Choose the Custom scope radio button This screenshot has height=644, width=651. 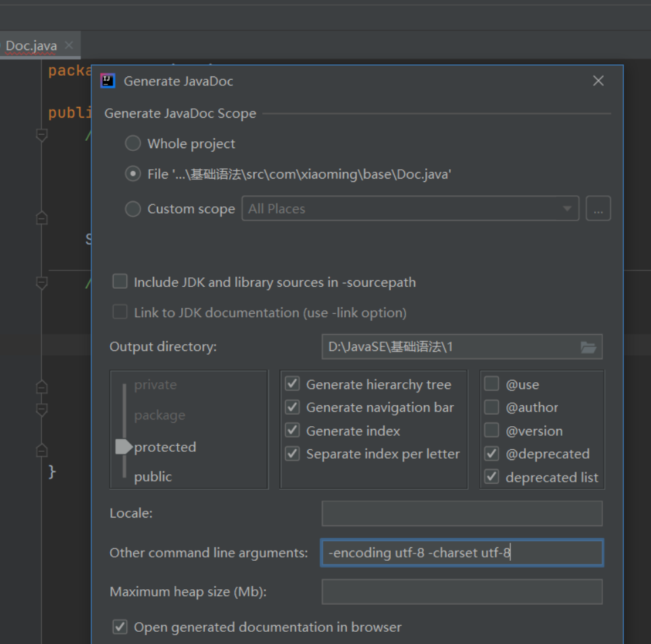133,208
